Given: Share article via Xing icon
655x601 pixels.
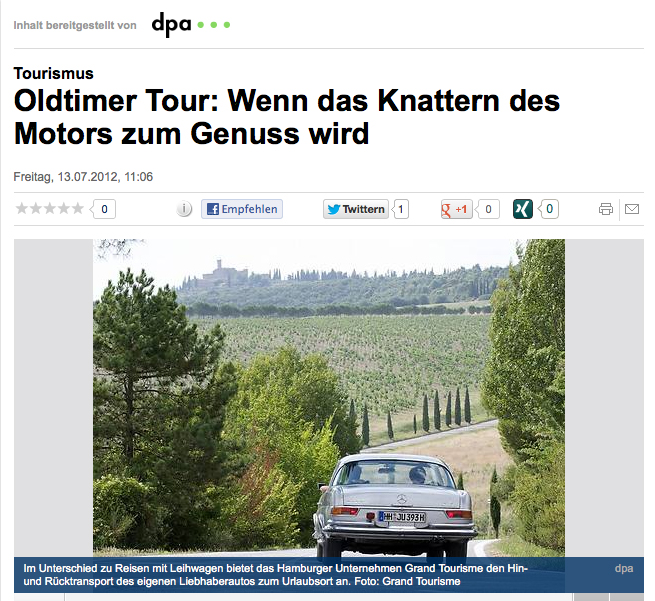Looking at the screenshot, I should coord(523,209).
